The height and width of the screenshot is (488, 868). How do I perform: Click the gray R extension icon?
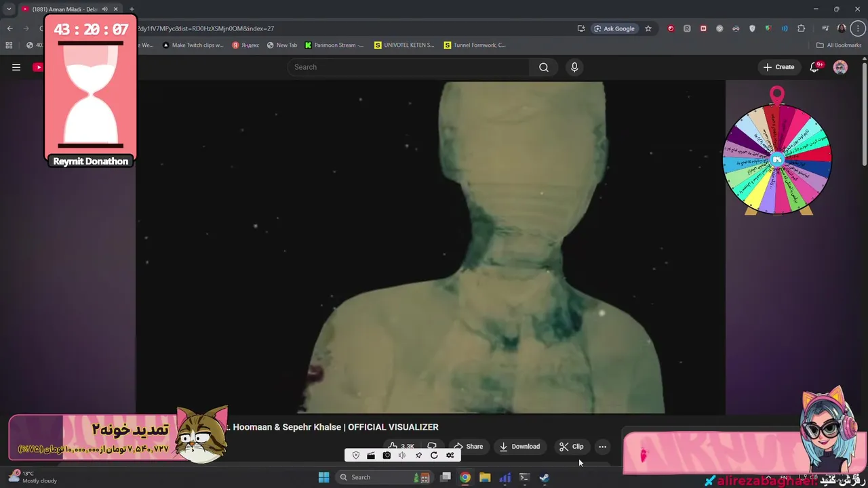(687, 28)
